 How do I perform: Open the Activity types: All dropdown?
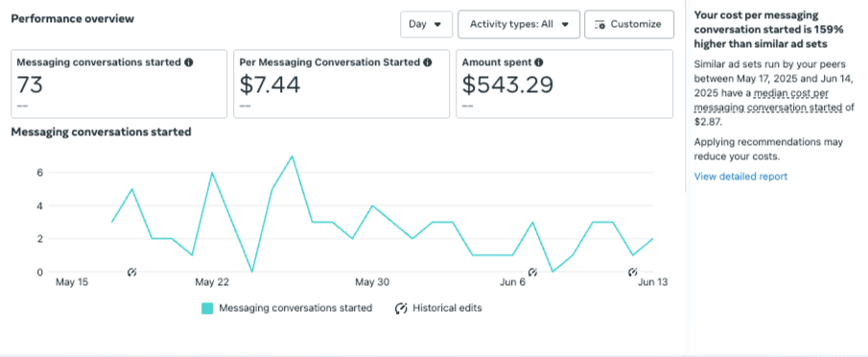coord(519,24)
